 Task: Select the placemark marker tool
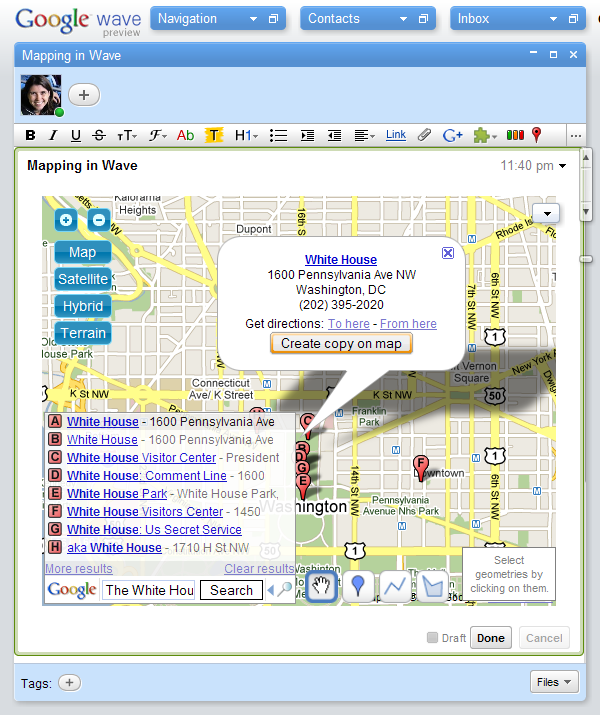point(358,586)
